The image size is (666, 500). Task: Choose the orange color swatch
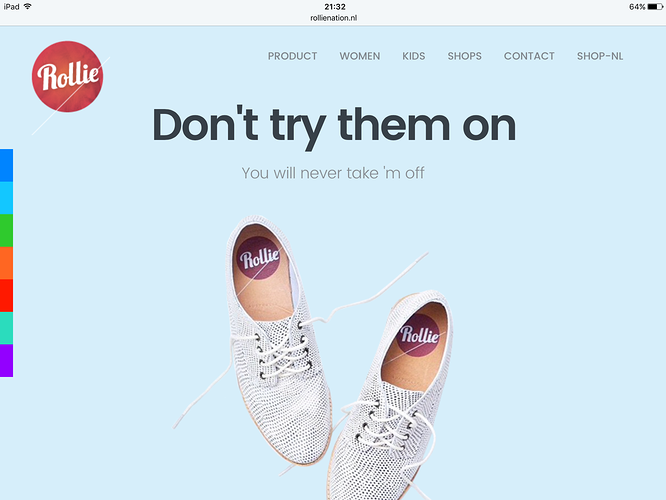point(6,263)
